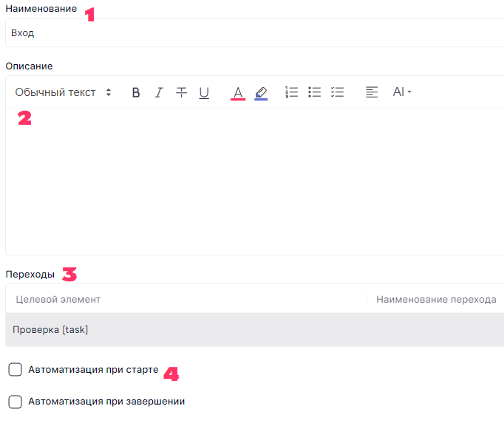Insert a numbered list in description

coord(292,92)
